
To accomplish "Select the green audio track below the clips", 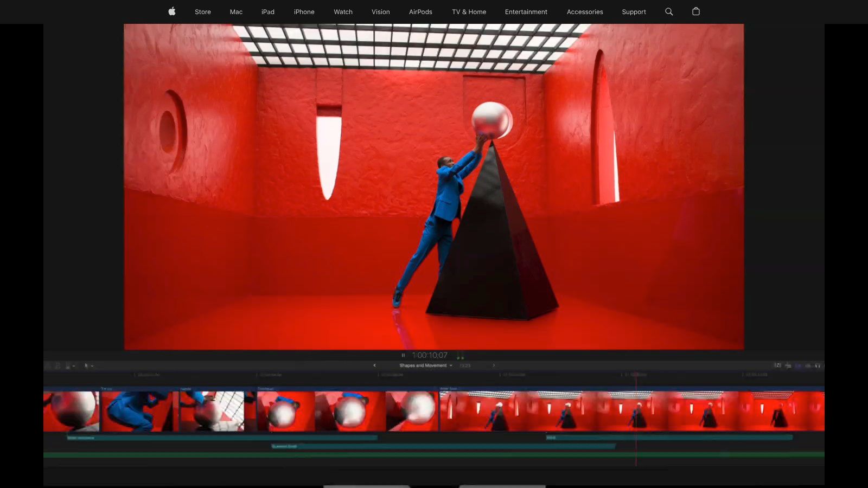I will 434,454.
